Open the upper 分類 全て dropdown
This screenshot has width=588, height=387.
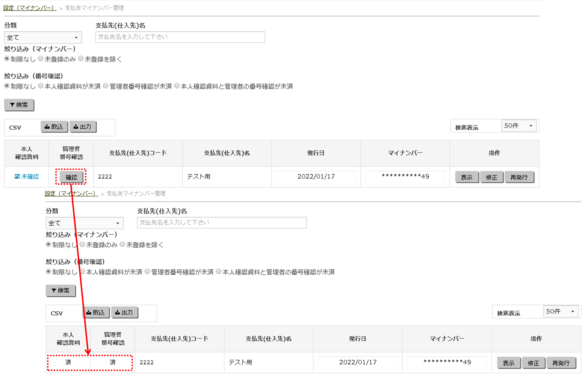click(x=43, y=37)
